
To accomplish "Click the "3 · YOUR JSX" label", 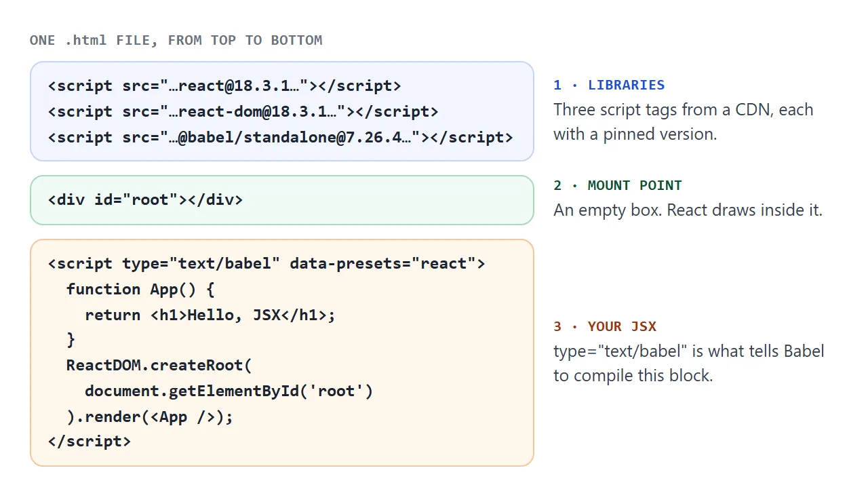I will point(605,326).
